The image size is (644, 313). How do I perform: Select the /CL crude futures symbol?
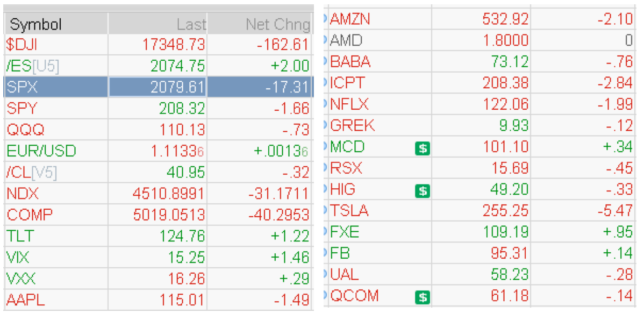tap(31, 173)
